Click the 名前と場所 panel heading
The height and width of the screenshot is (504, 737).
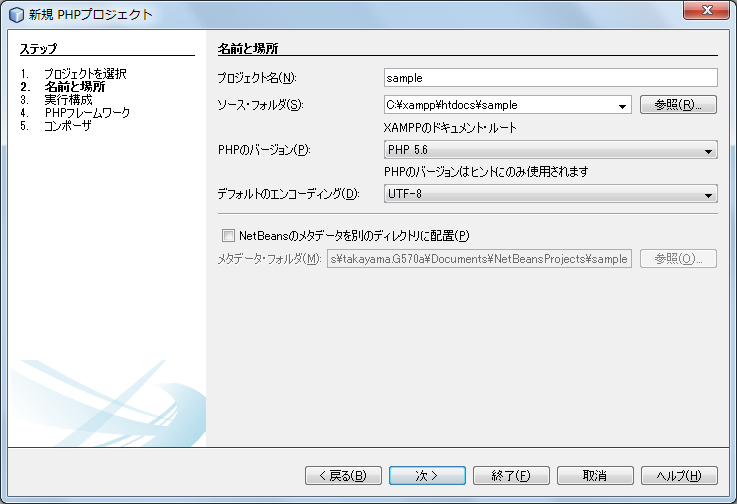[x=248, y=48]
